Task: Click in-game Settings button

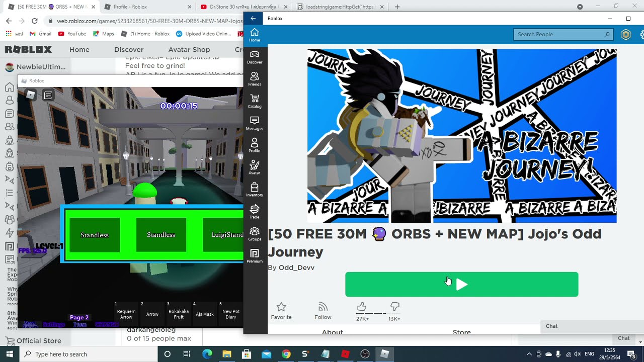Action: click(x=54, y=325)
